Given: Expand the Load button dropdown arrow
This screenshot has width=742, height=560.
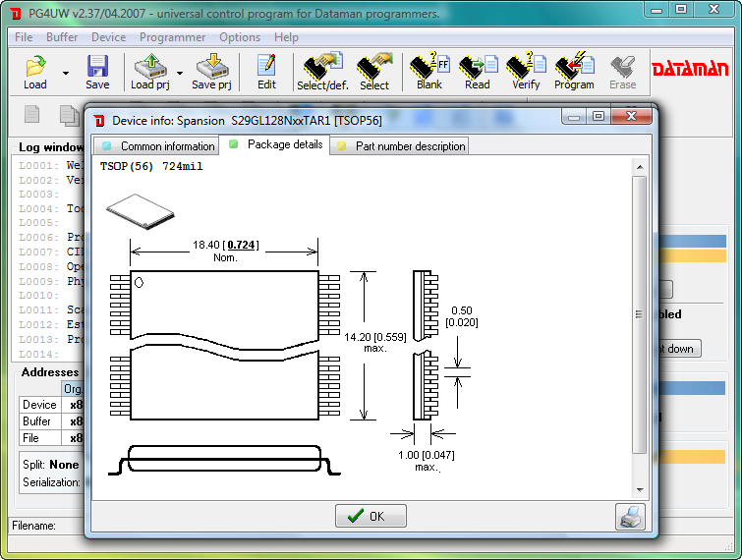Looking at the screenshot, I should click(66, 73).
